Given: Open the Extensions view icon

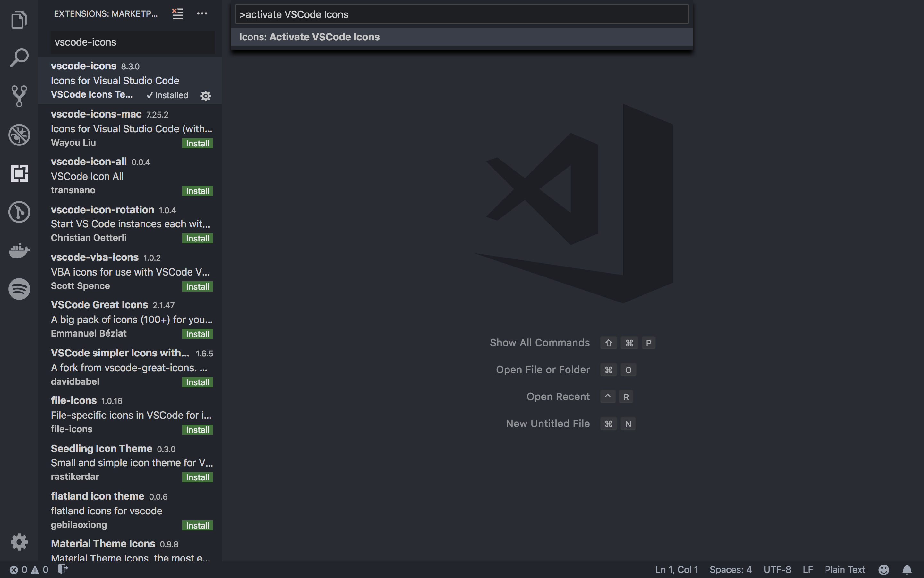Looking at the screenshot, I should 19,173.
